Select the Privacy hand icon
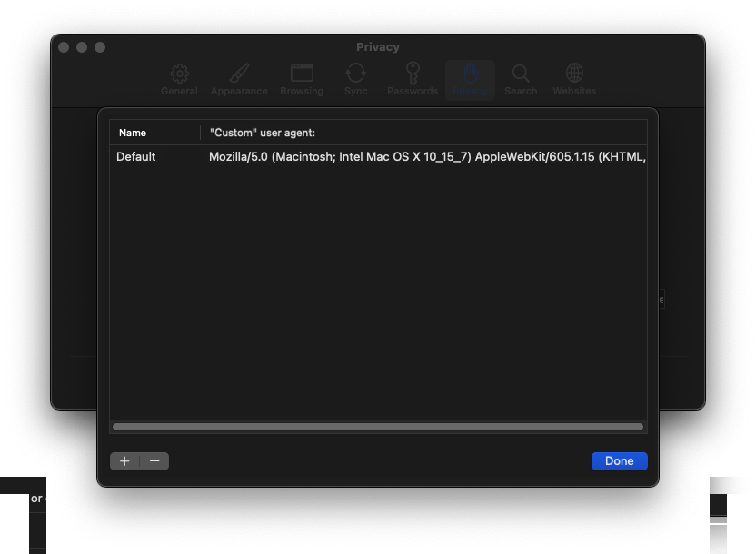 point(470,79)
